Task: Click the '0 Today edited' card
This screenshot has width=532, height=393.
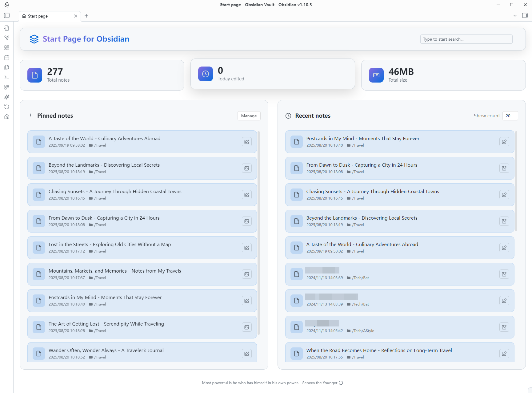Action: (273, 74)
